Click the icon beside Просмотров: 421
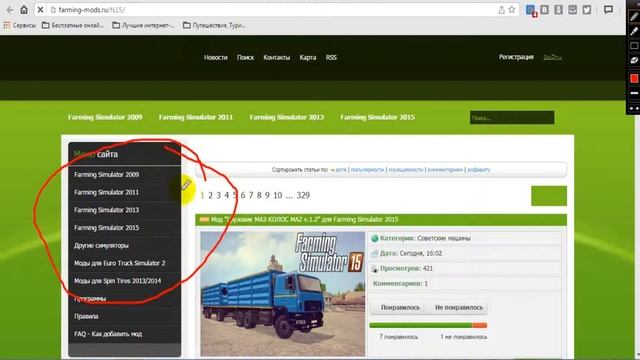The height and width of the screenshot is (360, 640). pyautogui.click(x=374, y=269)
